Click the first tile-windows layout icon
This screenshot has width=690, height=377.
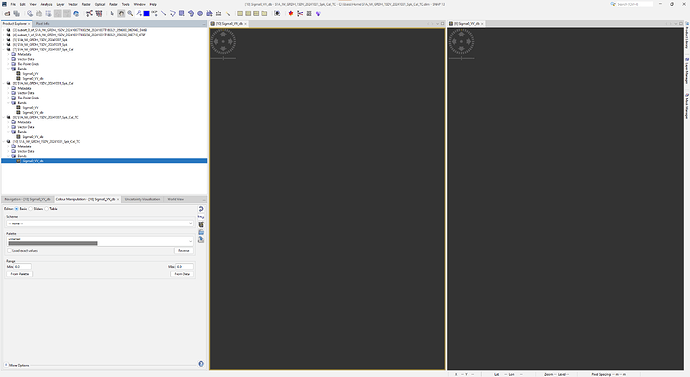tap(240, 14)
